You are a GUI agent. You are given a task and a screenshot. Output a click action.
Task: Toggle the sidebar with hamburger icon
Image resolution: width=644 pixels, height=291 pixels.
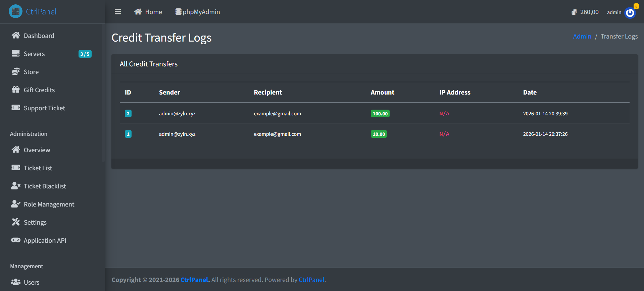click(x=118, y=12)
